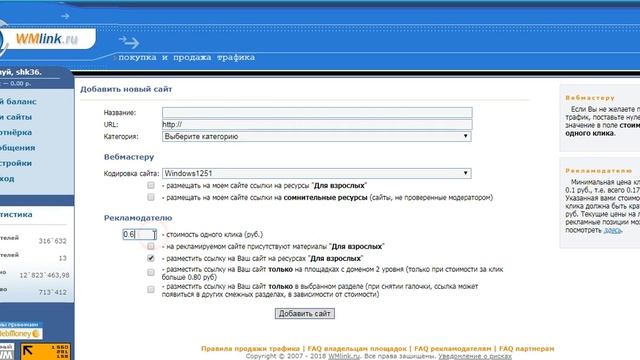
Task: Click the statistics value 713'412
Action: 52,292
